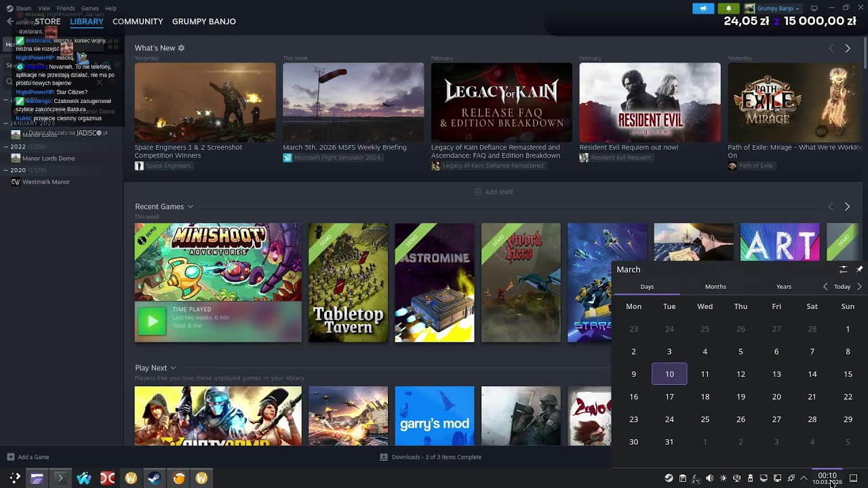Expand the Play Next shelf dropdown
Viewport: 868px width, 488px height.
pyautogui.click(x=173, y=368)
